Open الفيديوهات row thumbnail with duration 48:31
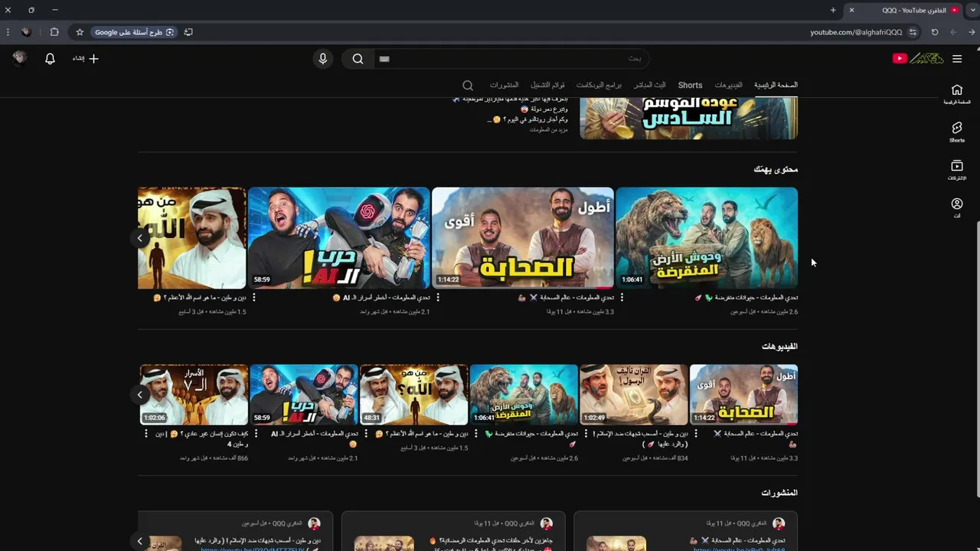The width and height of the screenshot is (980, 551). (x=413, y=395)
